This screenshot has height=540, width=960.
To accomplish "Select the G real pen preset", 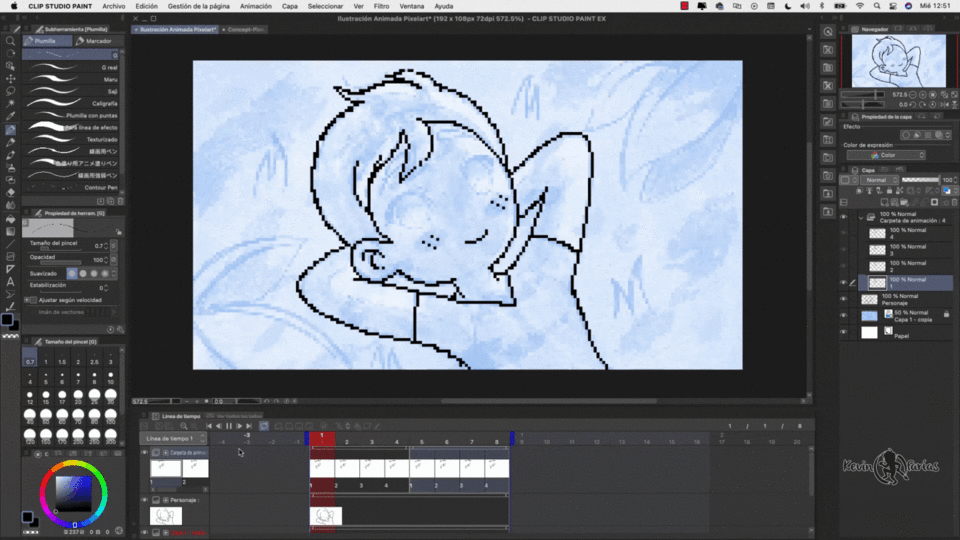I will 70,67.
